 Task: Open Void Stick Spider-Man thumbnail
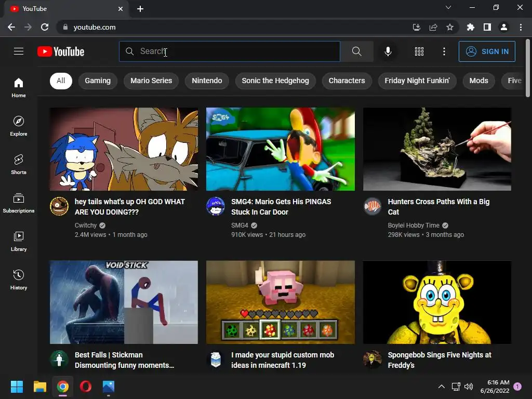click(124, 302)
